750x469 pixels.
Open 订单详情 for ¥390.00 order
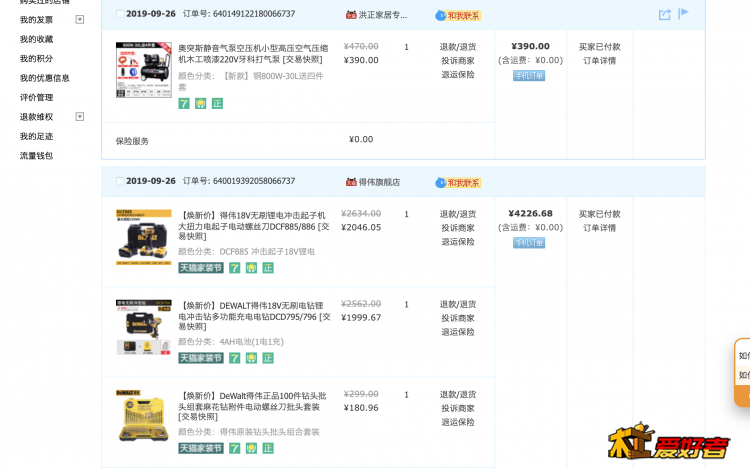point(599,61)
